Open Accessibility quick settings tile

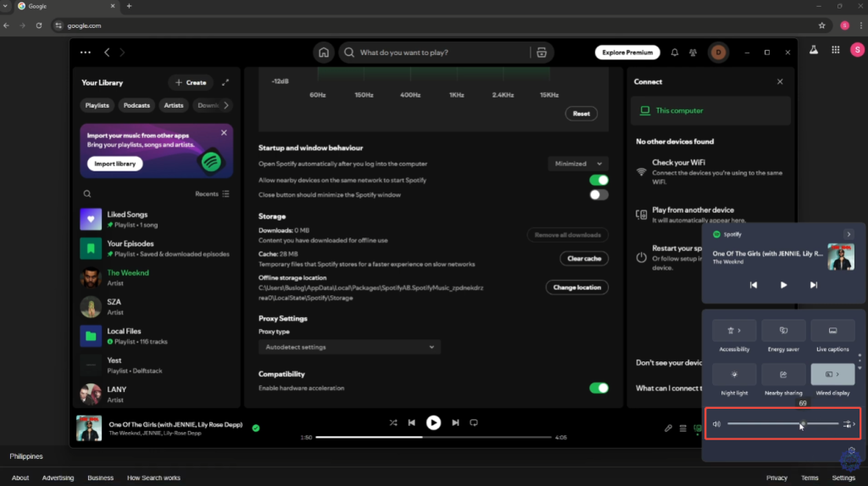click(x=734, y=330)
